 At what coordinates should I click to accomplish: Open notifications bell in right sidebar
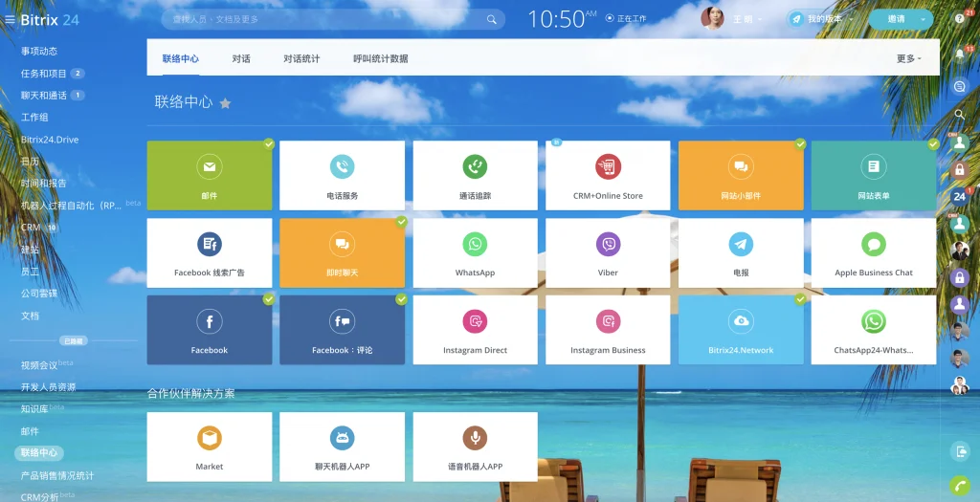tap(960, 53)
